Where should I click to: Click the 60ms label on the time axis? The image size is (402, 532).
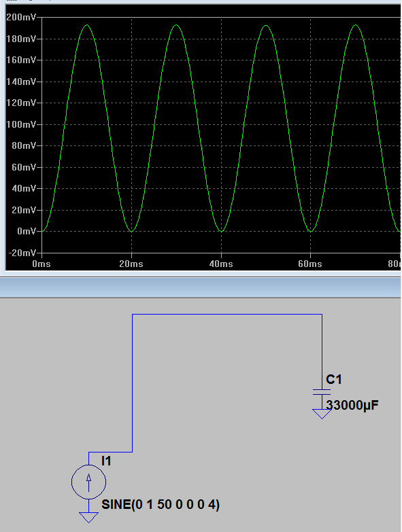pos(310,264)
